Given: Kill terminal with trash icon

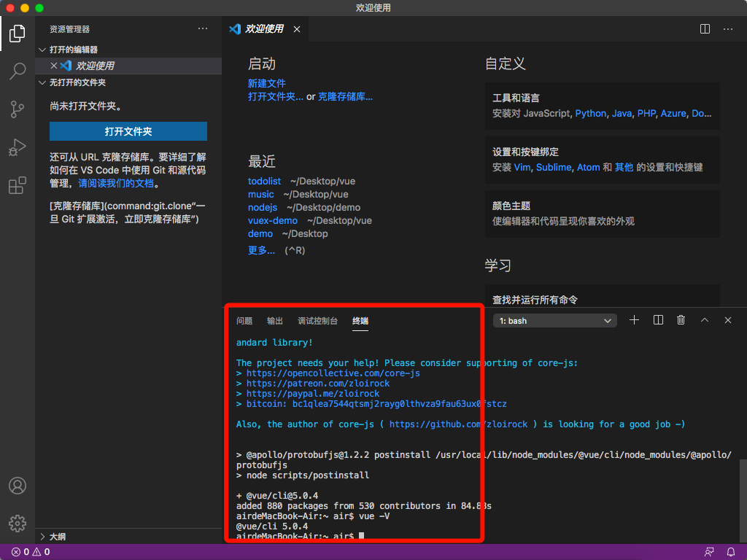Looking at the screenshot, I should (x=681, y=320).
